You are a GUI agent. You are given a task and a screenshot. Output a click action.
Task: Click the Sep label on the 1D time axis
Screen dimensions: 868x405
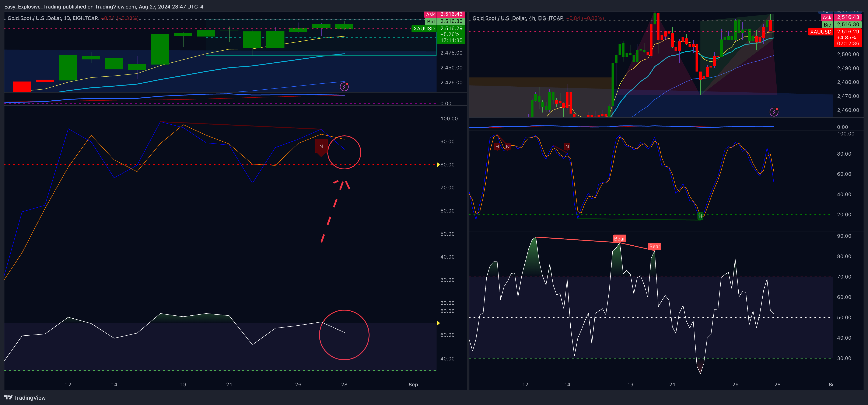point(413,385)
